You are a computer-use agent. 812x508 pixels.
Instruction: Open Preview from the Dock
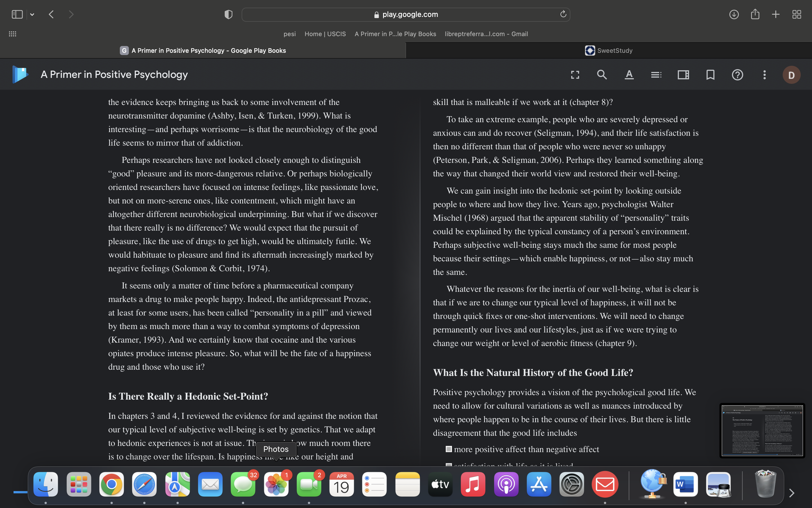pos(718,485)
